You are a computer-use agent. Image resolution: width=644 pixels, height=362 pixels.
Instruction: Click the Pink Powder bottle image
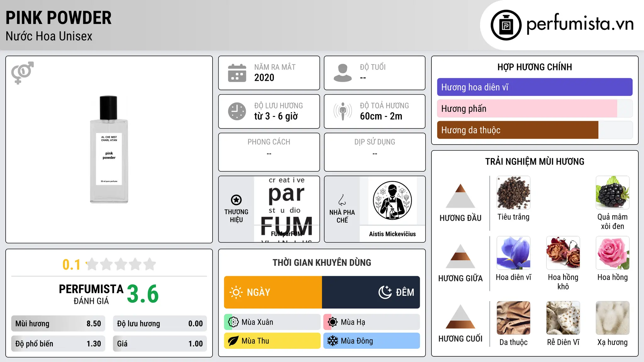[109, 150]
